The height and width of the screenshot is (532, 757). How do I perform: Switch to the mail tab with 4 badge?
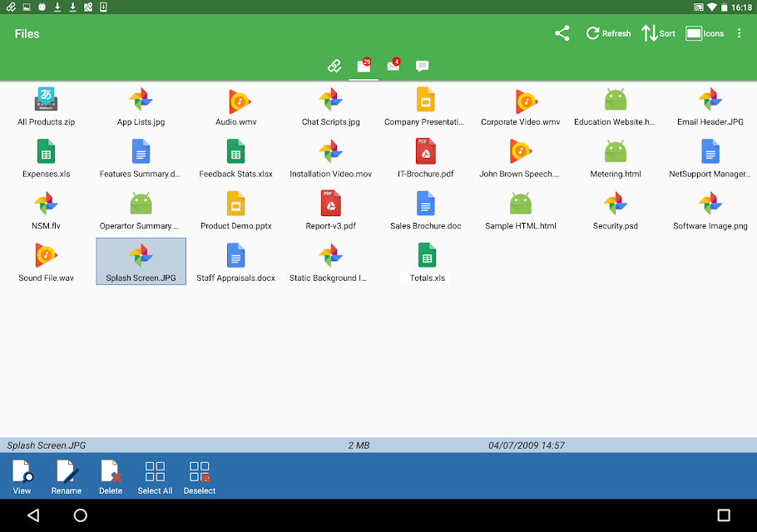click(393, 65)
